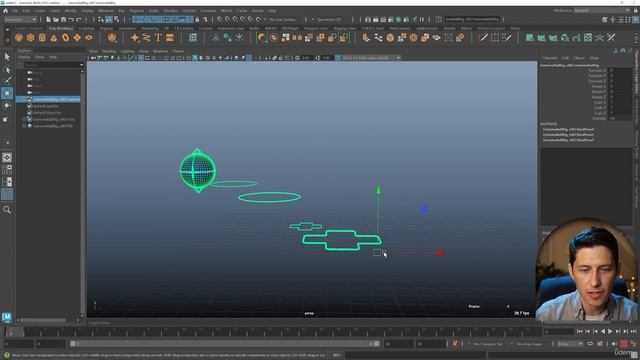Create a polygon cylinder from the shelf
Screen dimensions: 640x360
[42, 38]
